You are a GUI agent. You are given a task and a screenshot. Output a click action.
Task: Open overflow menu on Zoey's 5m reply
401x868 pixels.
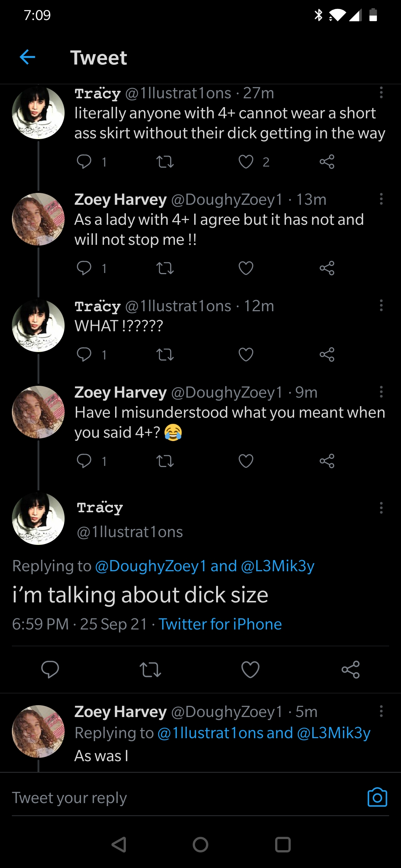point(381,711)
